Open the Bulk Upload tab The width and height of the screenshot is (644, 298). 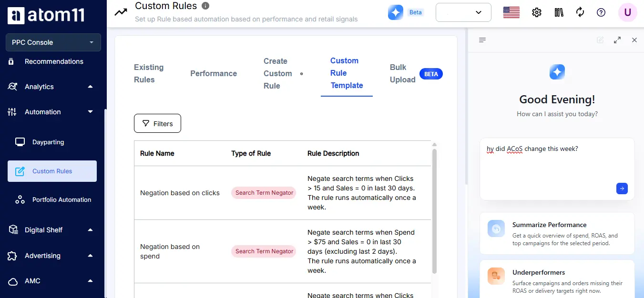pyautogui.click(x=403, y=73)
